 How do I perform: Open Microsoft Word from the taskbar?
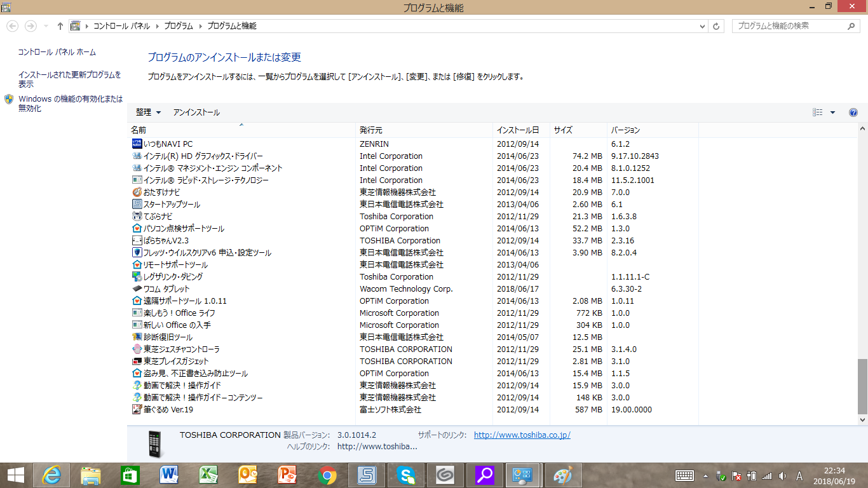[x=170, y=475]
